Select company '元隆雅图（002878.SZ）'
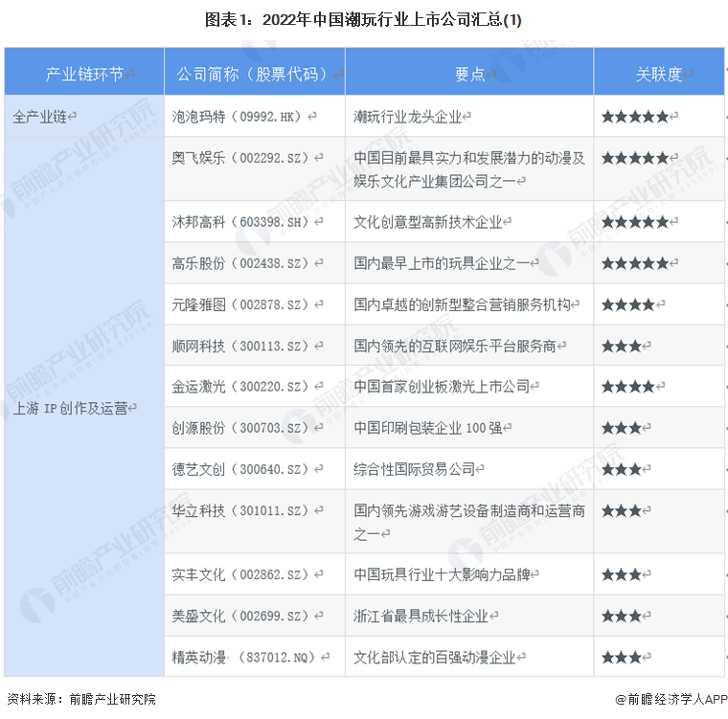The height and width of the screenshot is (719, 728). (242, 304)
